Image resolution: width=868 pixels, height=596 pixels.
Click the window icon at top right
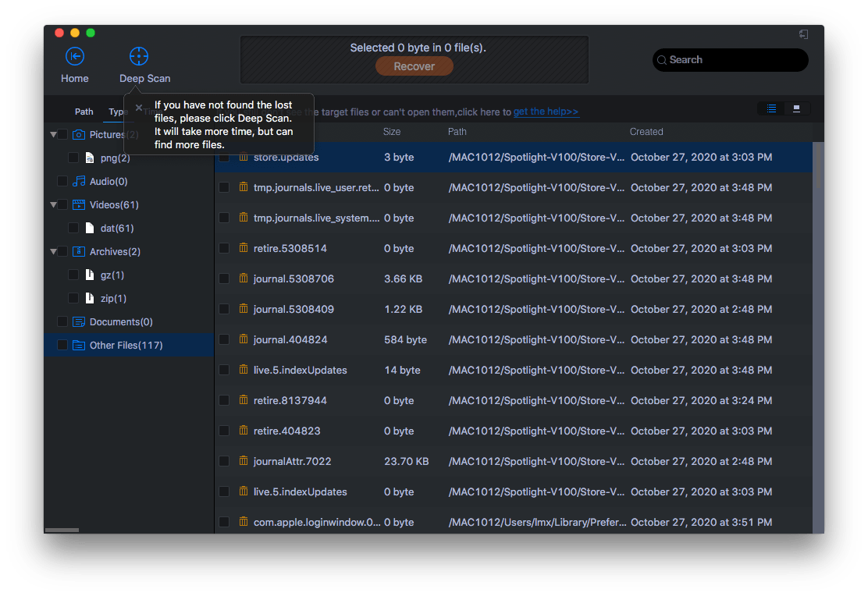[803, 34]
